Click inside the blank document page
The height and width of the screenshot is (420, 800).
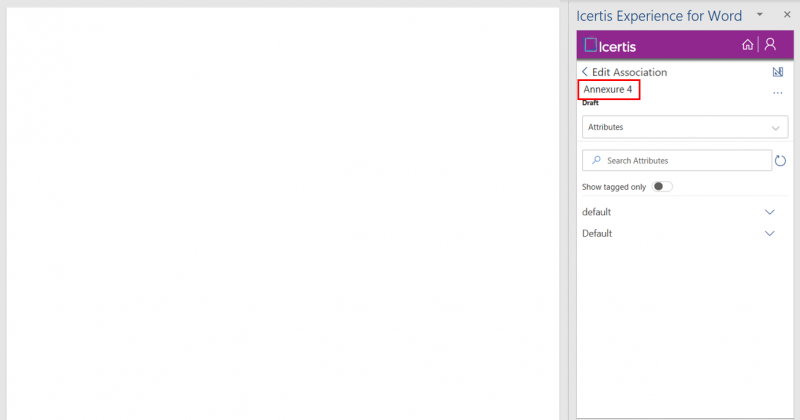[283, 210]
